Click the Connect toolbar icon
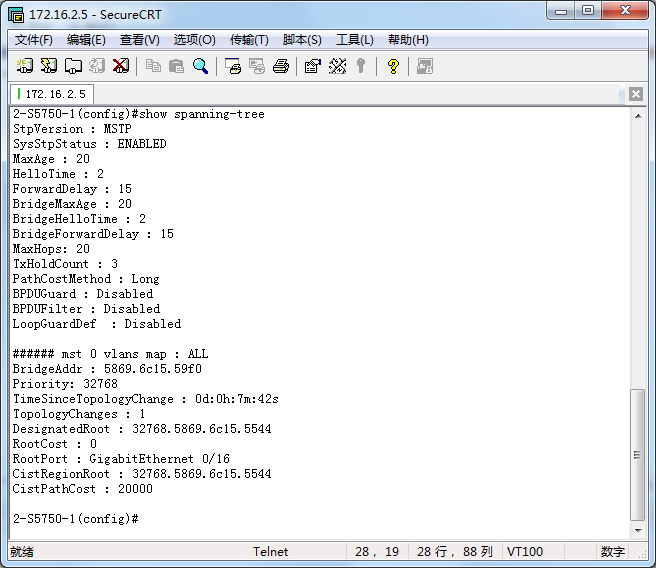 pos(25,66)
